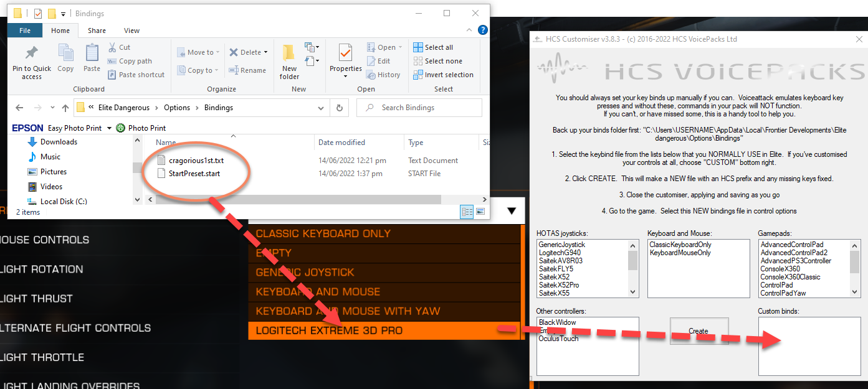Cut the selected item using scissors icon
This screenshot has height=389, width=868.
point(119,47)
